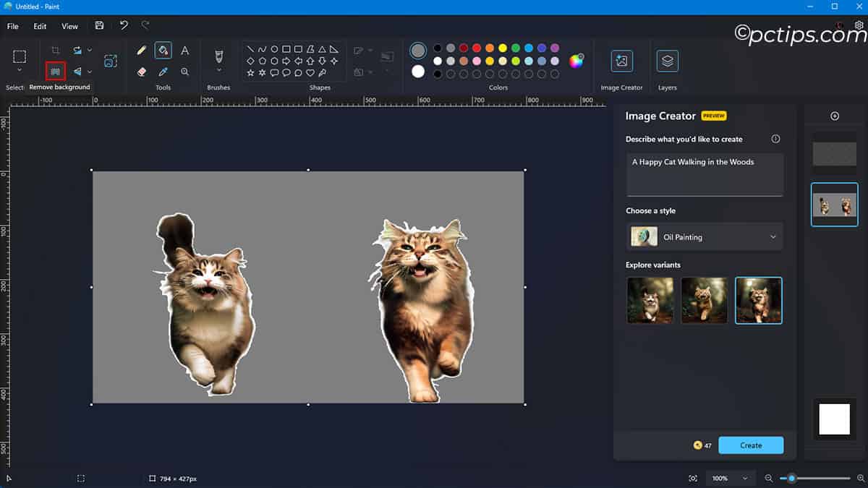Click the Remove background icon
Image resolution: width=868 pixels, height=488 pixels.
coord(56,71)
